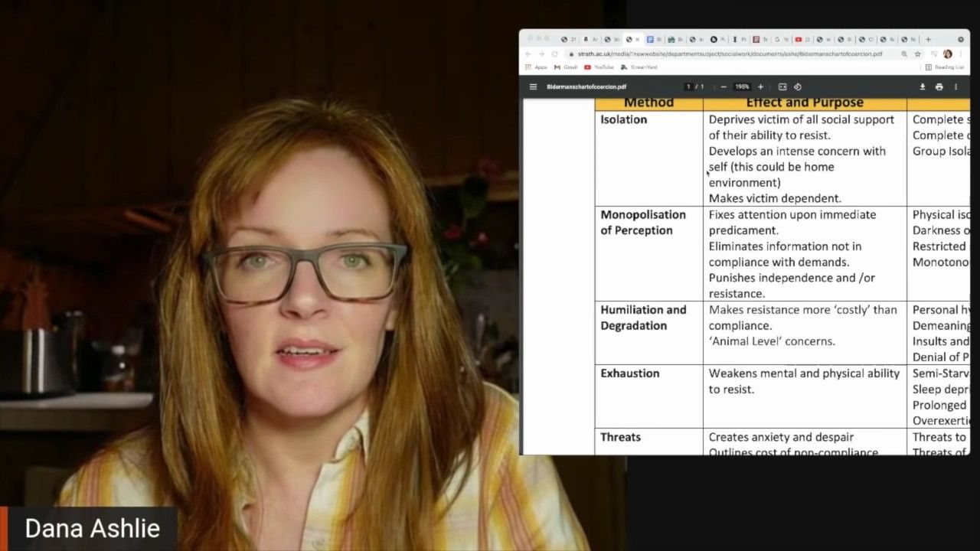The image size is (980, 551).
Task: Edit the 195% zoom level field
Action: [742, 87]
